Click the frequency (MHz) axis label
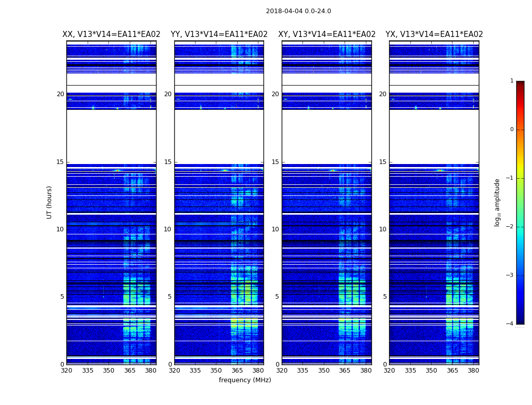This screenshot has width=532, height=405. (245, 380)
